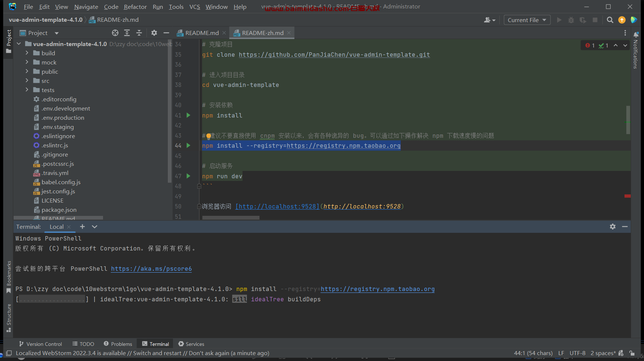Click the UTF-8 encoding status widget
This screenshot has height=361, width=644.
point(577,353)
